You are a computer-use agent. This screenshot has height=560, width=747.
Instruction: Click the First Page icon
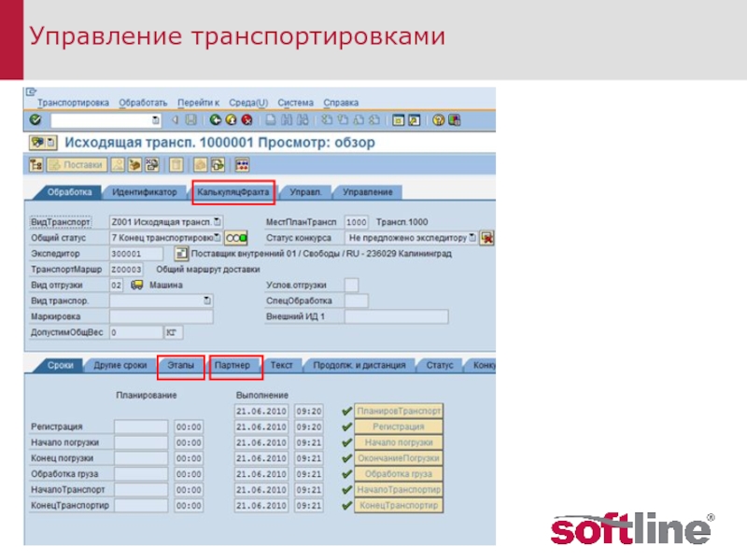pyautogui.click(x=327, y=120)
